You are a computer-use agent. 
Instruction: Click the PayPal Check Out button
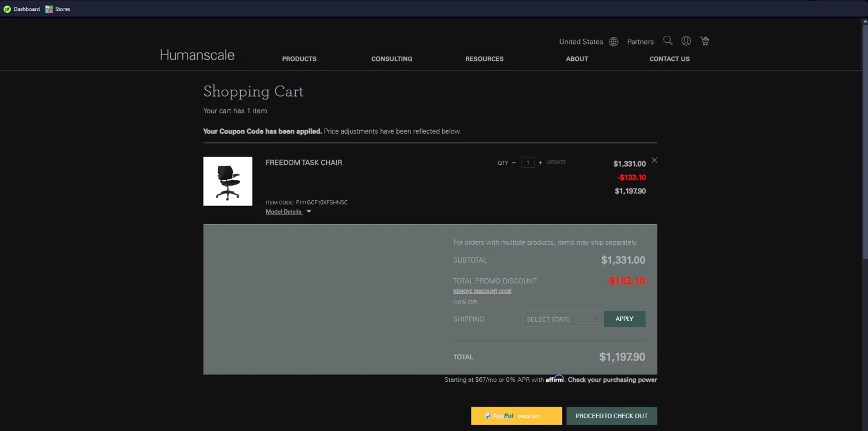516,416
